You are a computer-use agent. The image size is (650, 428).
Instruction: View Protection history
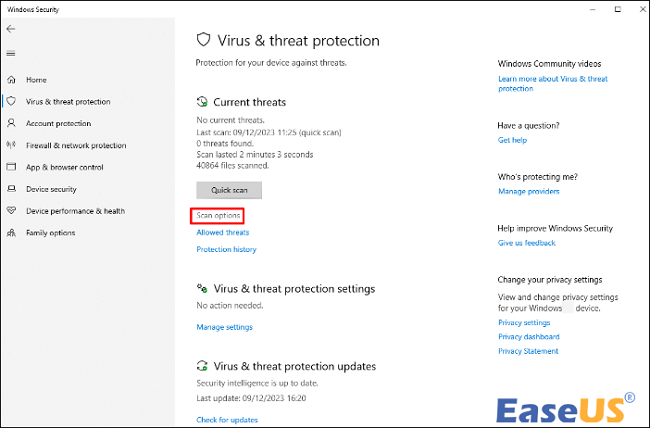tap(226, 249)
